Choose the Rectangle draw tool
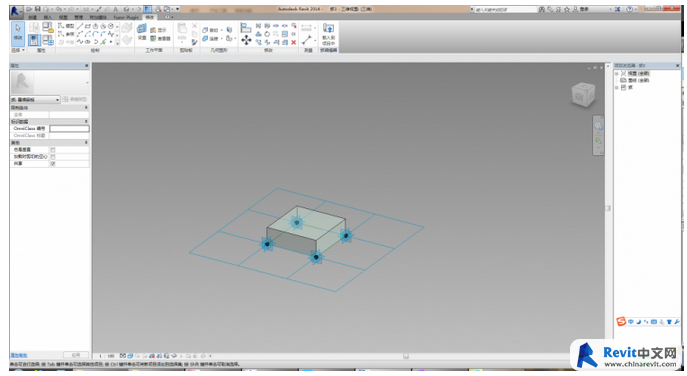The width and height of the screenshot is (687, 376). click(88, 26)
